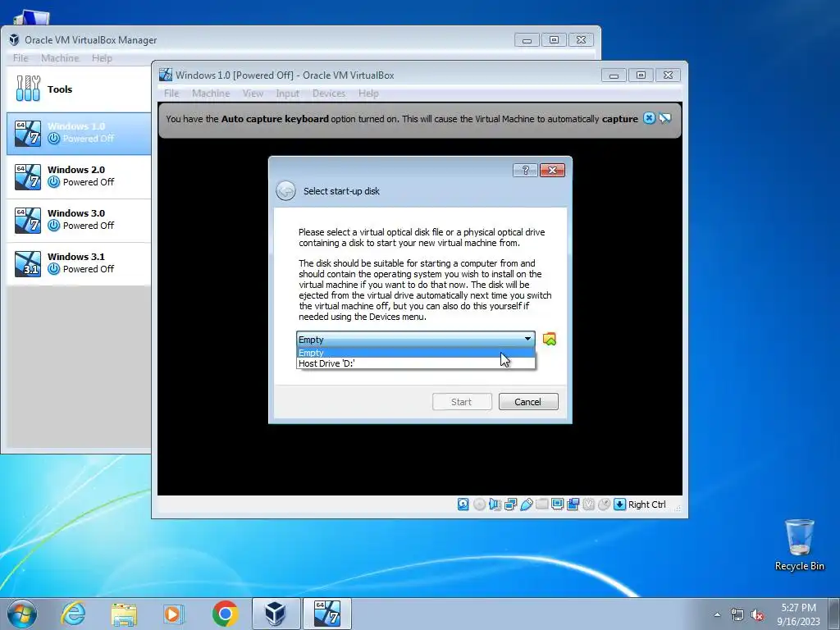Launch Google Chrome from taskbar

225,614
